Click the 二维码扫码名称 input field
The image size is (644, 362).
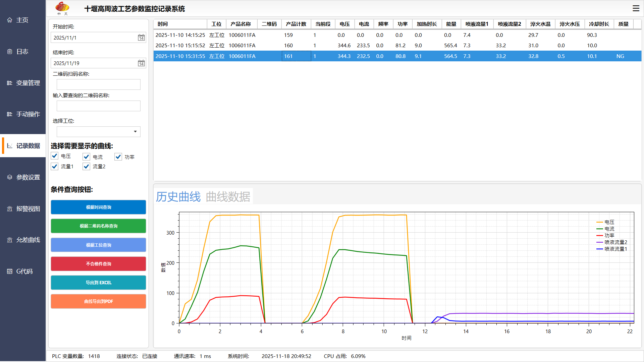tap(98, 84)
